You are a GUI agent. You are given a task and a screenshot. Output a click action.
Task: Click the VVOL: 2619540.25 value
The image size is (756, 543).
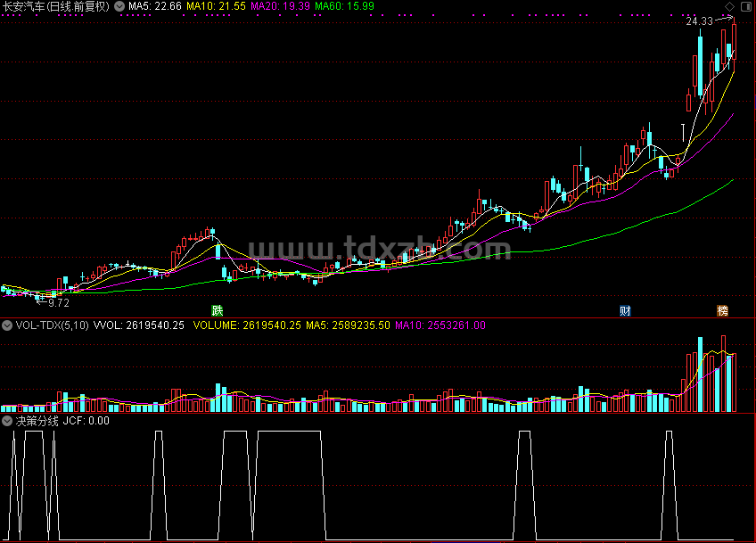click(x=139, y=325)
